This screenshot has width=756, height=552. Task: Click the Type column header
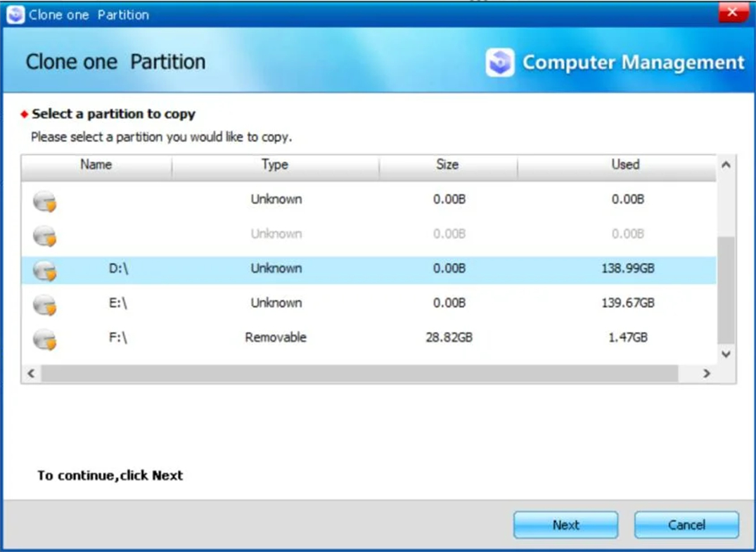point(275,165)
